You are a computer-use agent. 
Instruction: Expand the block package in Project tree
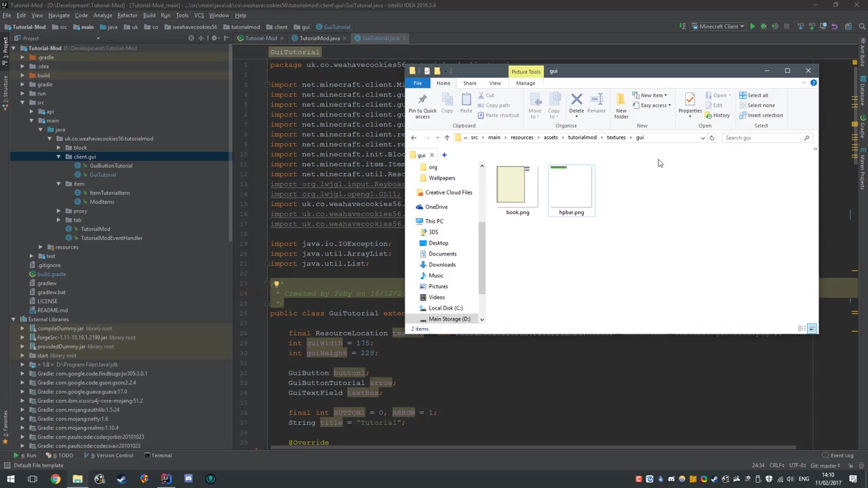tap(58, 148)
